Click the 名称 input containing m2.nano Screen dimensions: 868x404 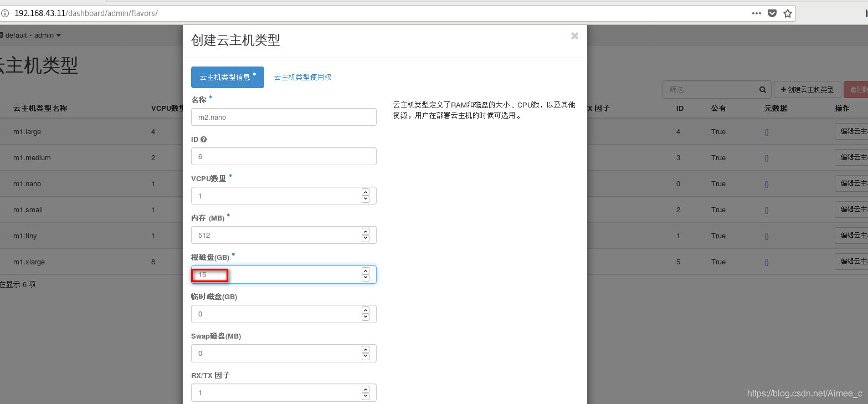coord(284,117)
